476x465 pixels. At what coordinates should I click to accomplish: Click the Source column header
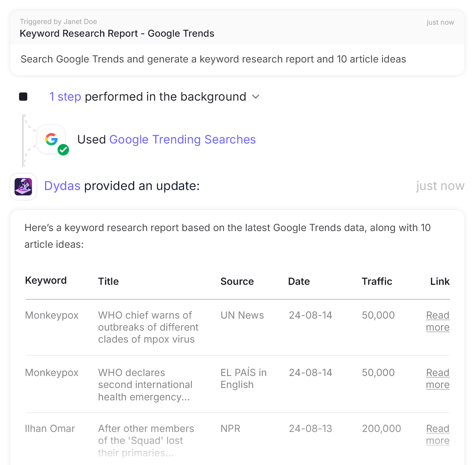[x=237, y=282]
